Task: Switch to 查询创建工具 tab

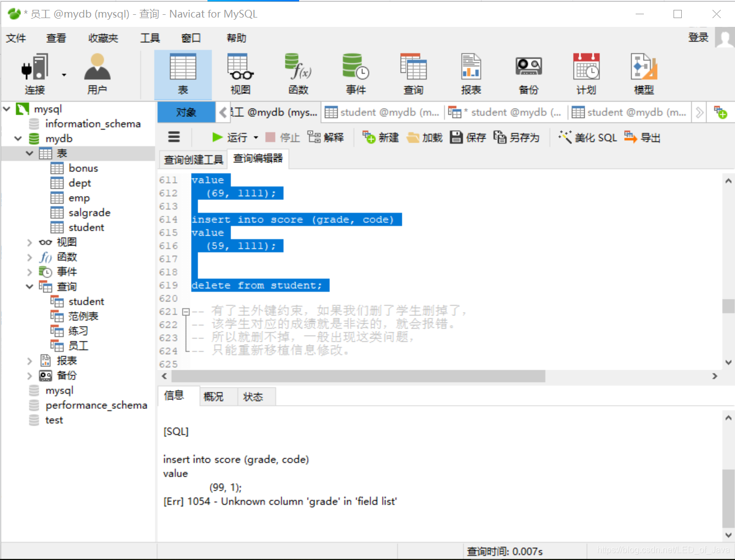Action: [x=193, y=160]
